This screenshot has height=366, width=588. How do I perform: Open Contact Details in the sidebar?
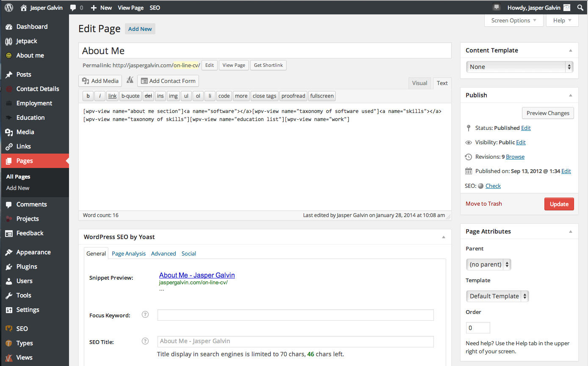click(x=38, y=89)
